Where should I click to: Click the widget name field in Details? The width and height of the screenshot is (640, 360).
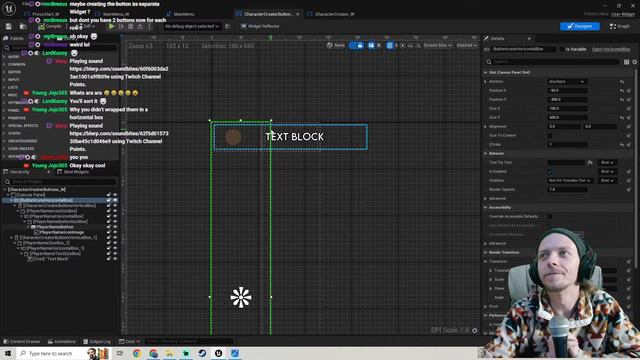pyautogui.click(x=524, y=49)
